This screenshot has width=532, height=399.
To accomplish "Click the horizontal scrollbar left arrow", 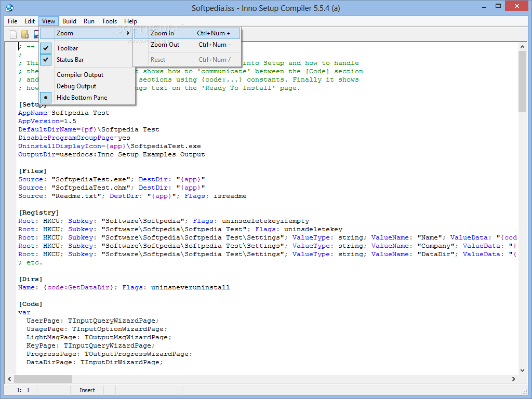I will (x=9, y=379).
